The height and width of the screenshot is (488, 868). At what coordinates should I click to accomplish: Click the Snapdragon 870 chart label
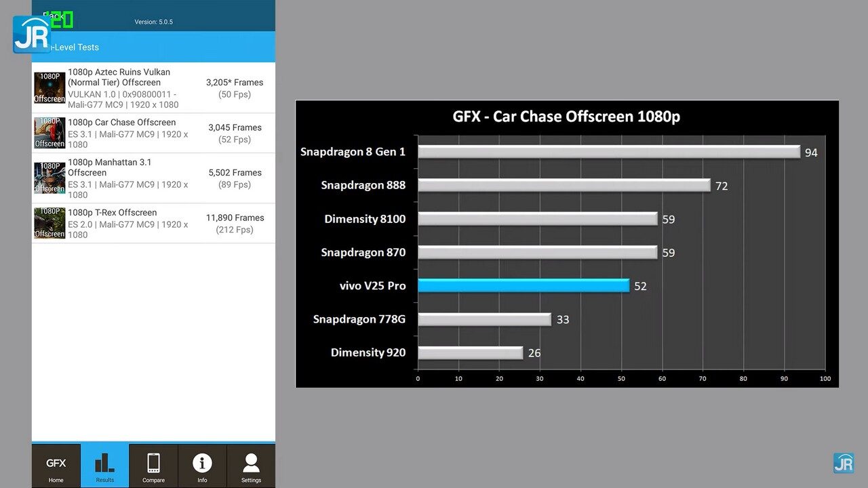(x=363, y=252)
